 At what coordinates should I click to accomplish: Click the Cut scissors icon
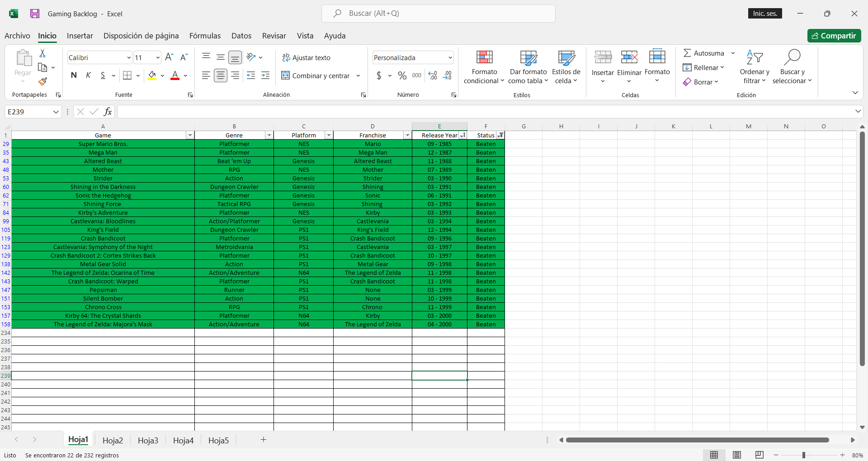pos(42,53)
